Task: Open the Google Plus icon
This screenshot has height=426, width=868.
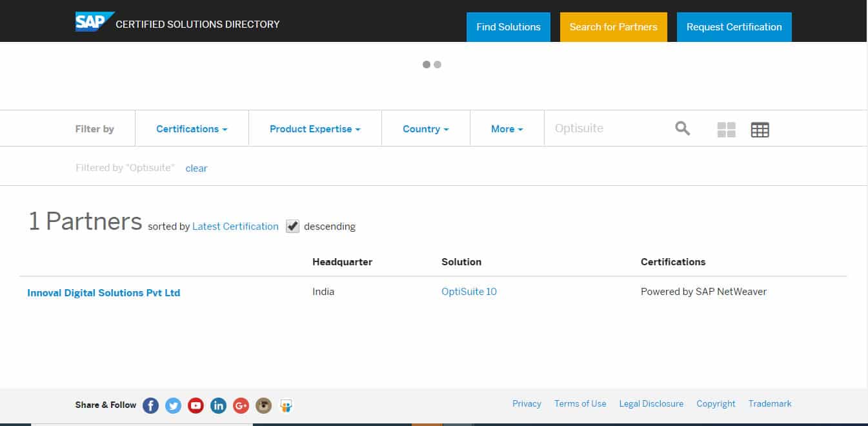Action: [241, 405]
